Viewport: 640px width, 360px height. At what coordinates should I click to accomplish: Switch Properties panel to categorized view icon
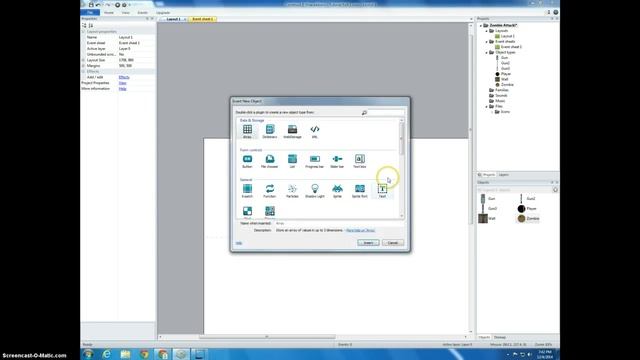coord(84,25)
